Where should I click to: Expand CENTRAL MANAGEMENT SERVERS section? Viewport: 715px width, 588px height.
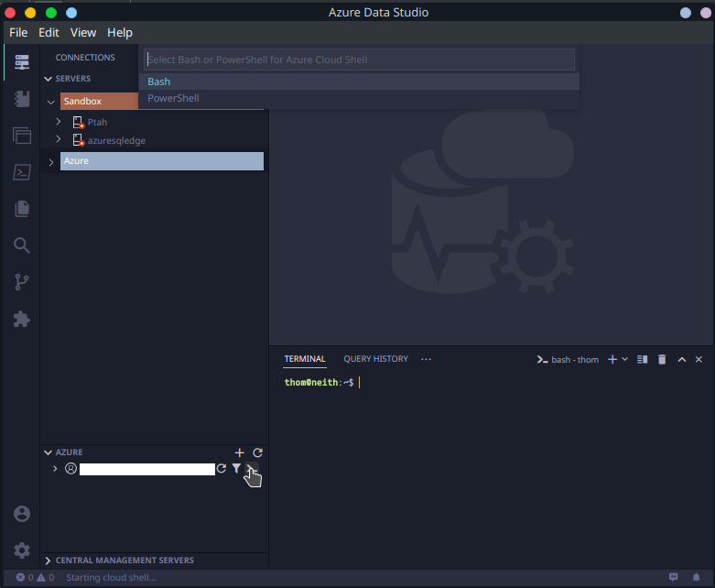[48, 561]
